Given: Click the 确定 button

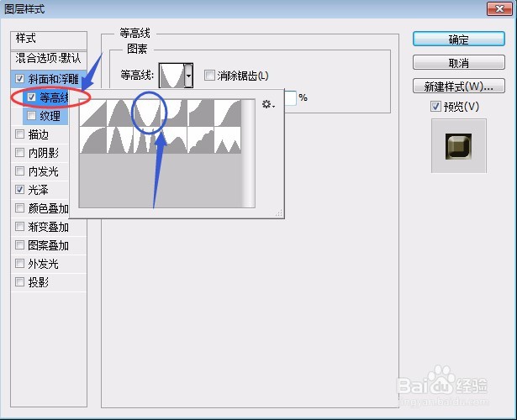Looking at the screenshot, I should pos(459,39).
